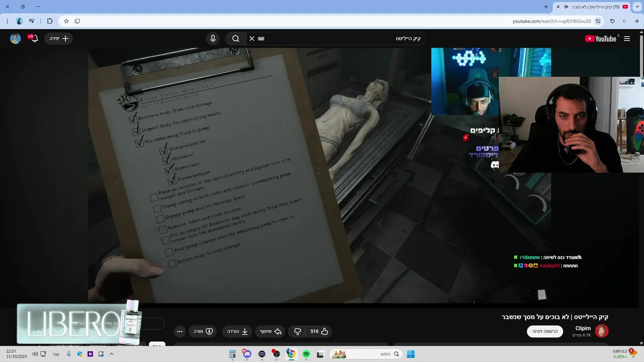Show hidden system tray icons

pos(112,354)
